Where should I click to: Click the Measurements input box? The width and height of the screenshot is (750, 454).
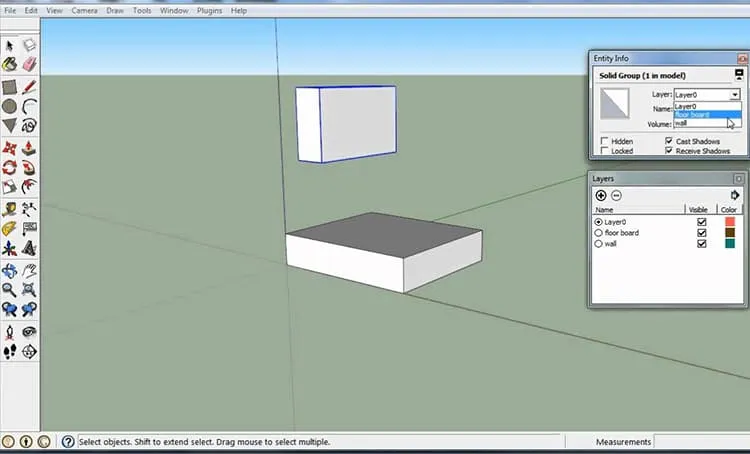pos(700,442)
